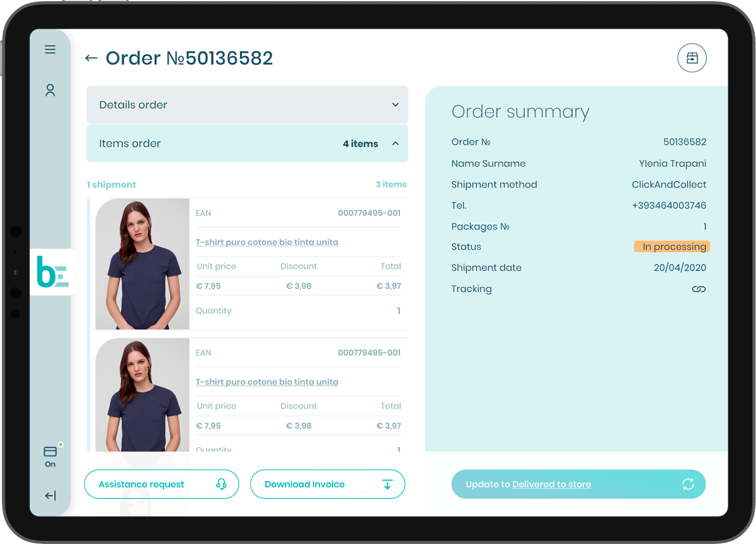Screen dimensions: 756x544
Task: Select order number 50136582 in summary
Action: (x=685, y=142)
